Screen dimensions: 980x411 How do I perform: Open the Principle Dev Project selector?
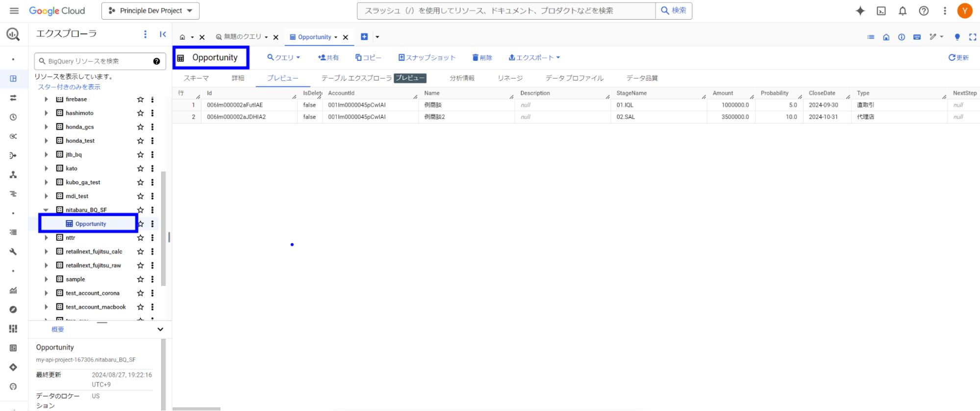150,11
